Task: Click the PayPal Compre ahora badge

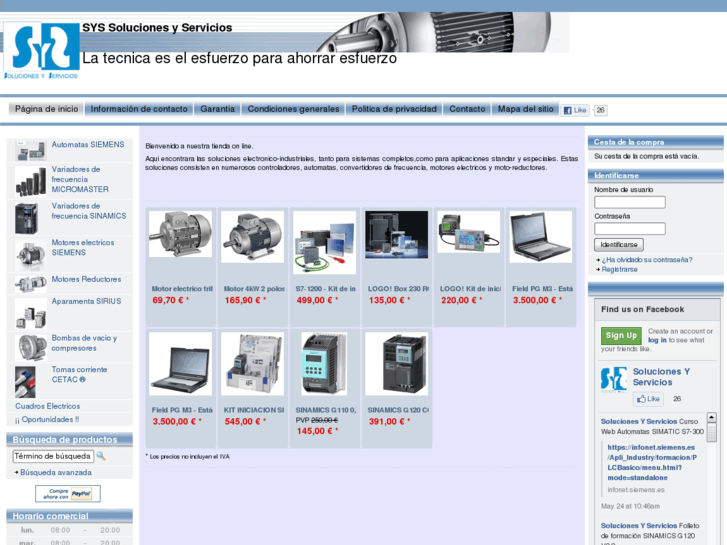Action: point(68,494)
